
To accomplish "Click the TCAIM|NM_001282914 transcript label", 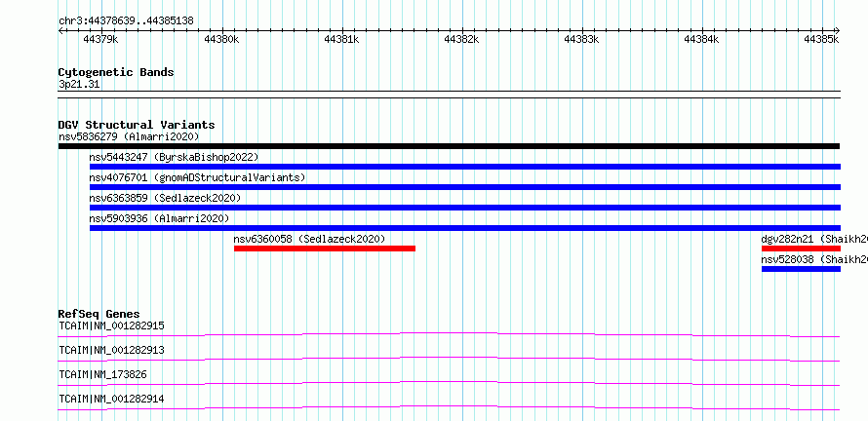I will click(x=111, y=399).
